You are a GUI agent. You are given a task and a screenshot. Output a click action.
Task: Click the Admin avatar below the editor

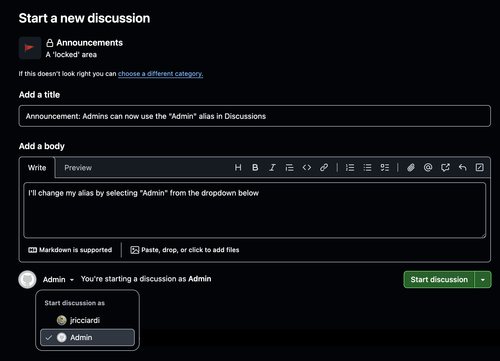click(27, 279)
